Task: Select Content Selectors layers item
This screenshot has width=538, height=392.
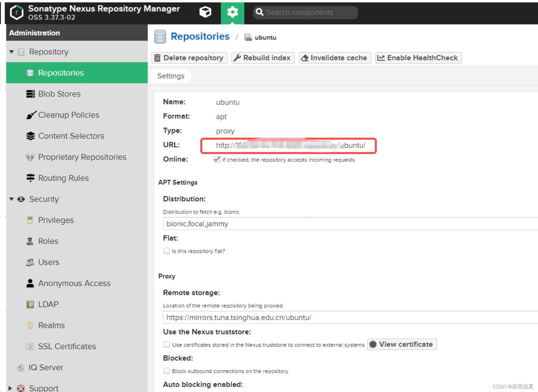Action: tap(71, 136)
